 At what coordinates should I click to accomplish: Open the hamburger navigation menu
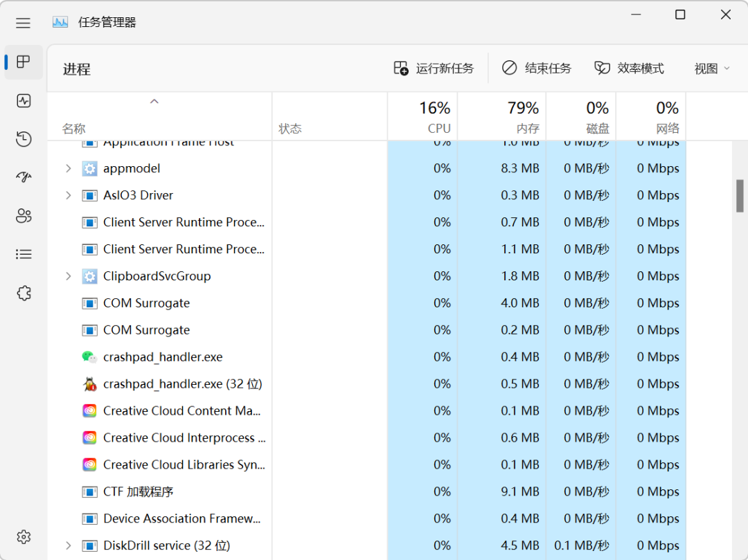pyautogui.click(x=23, y=23)
